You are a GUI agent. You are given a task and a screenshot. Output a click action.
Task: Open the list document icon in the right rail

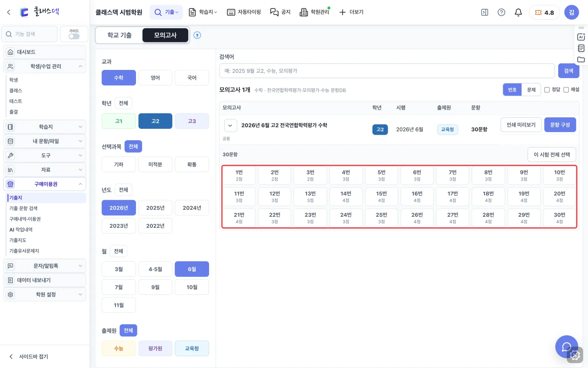click(x=581, y=48)
